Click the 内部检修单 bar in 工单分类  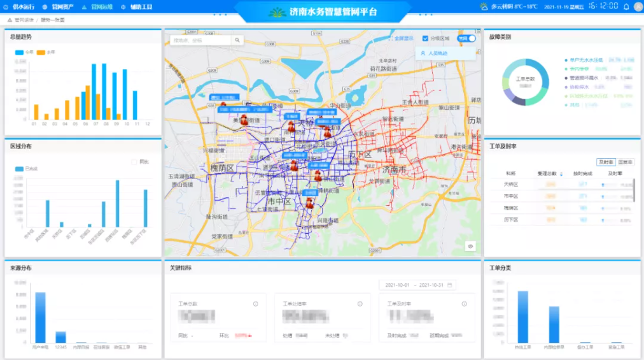[x=554, y=324]
